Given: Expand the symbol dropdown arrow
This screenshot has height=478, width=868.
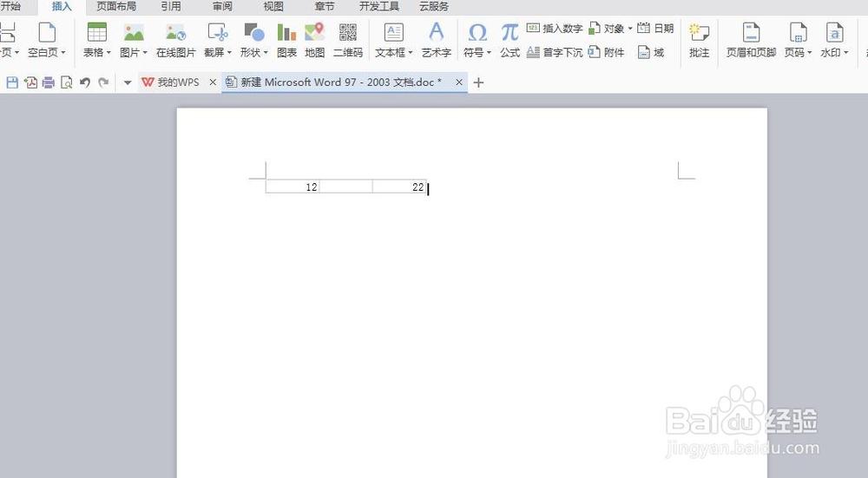Looking at the screenshot, I should [489, 53].
